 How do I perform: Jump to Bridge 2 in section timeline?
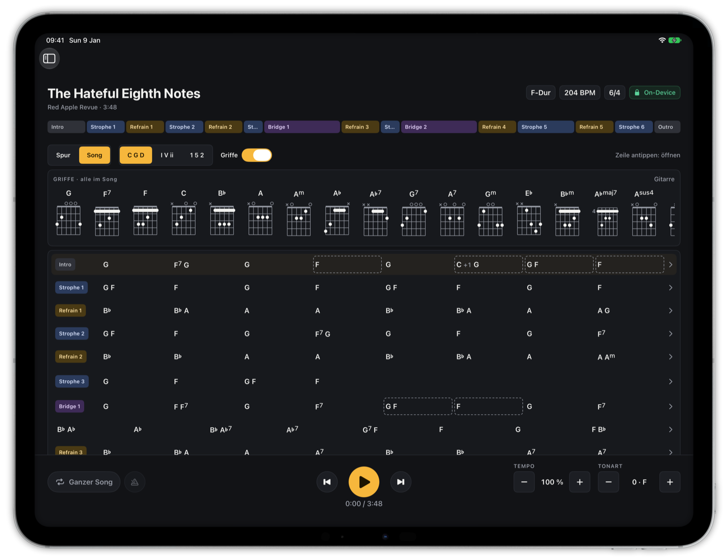[x=439, y=127]
